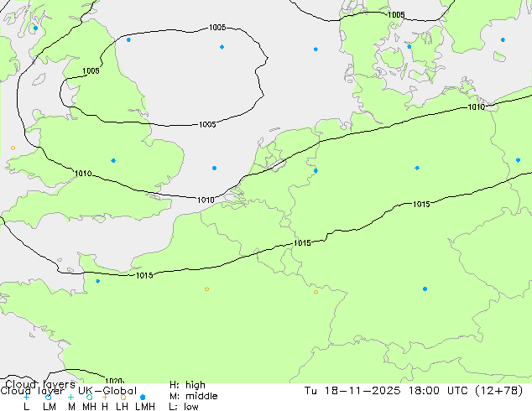Select the blue cloud marker over Poland
The width and height of the screenshot is (532, 411).
518,160
